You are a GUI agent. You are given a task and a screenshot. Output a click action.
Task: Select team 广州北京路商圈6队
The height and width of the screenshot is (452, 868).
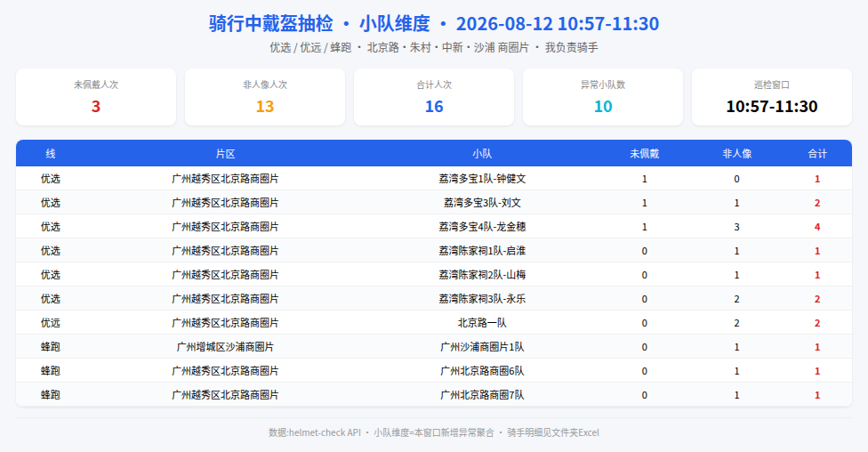pos(482,370)
